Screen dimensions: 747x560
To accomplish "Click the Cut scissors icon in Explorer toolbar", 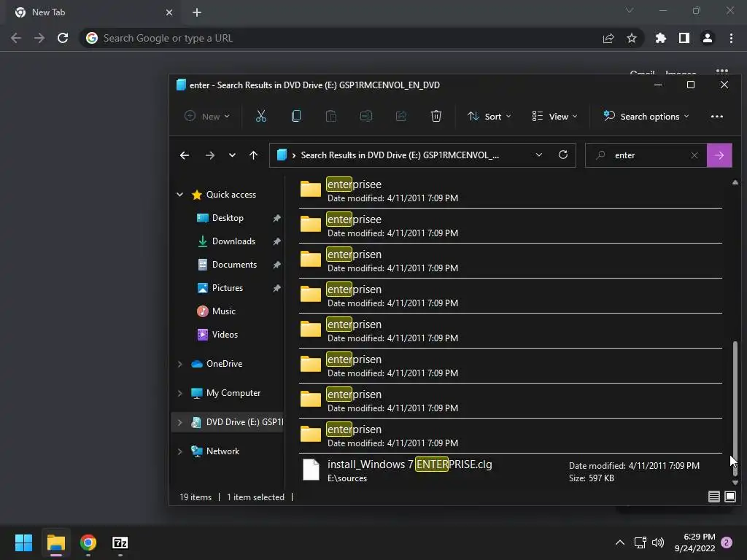I will coord(261,116).
